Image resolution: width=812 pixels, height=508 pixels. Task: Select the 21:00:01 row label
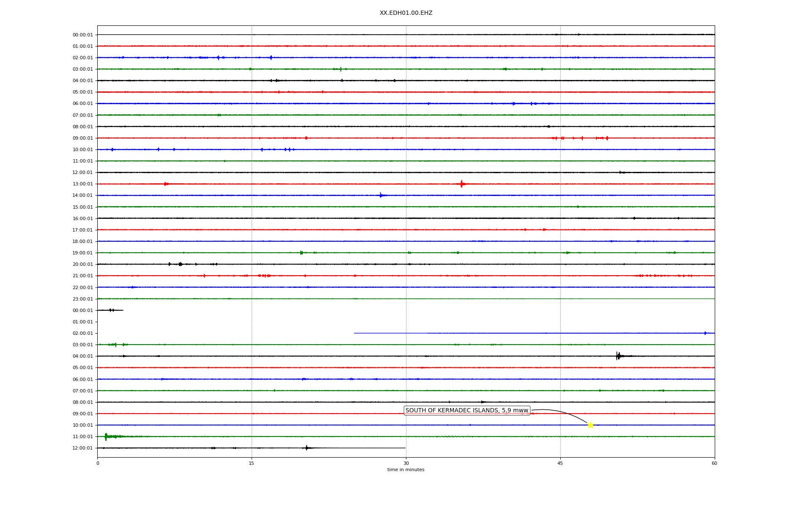[x=82, y=276]
